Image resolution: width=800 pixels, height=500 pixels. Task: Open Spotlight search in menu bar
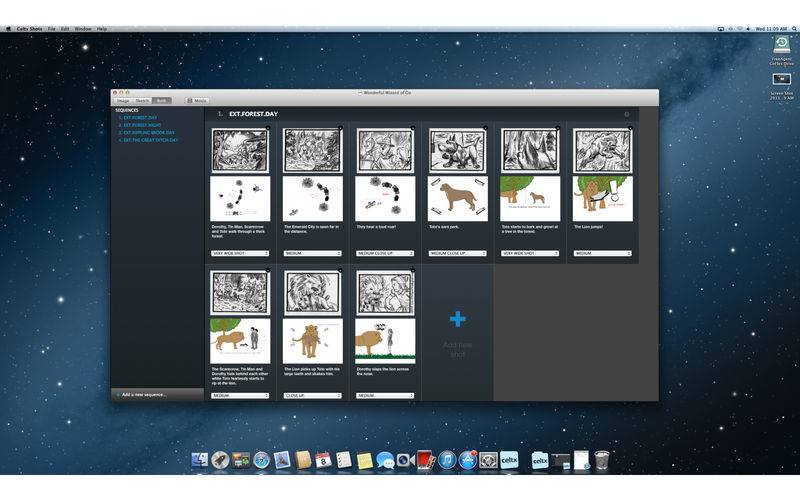[x=794, y=29]
